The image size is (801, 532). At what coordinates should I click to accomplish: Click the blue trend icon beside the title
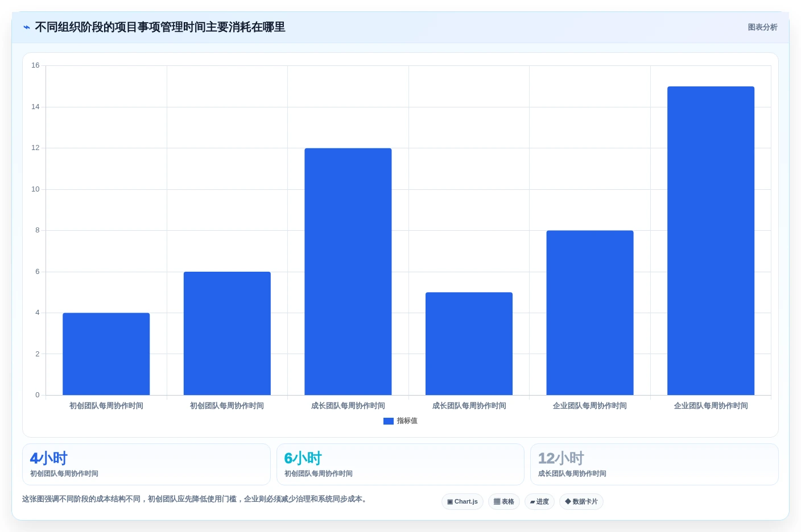click(27, 27)
